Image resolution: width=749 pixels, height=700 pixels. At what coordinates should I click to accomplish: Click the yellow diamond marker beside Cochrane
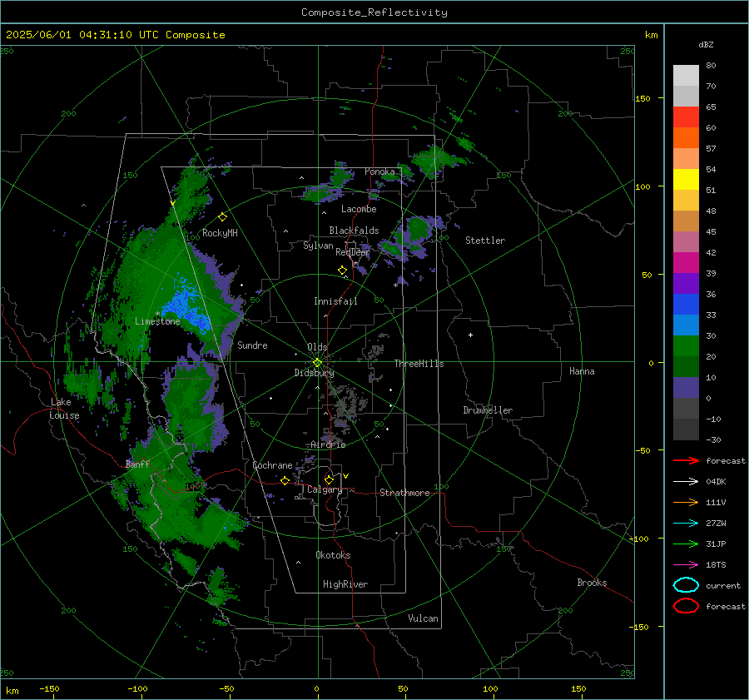(x=285, y=480)
